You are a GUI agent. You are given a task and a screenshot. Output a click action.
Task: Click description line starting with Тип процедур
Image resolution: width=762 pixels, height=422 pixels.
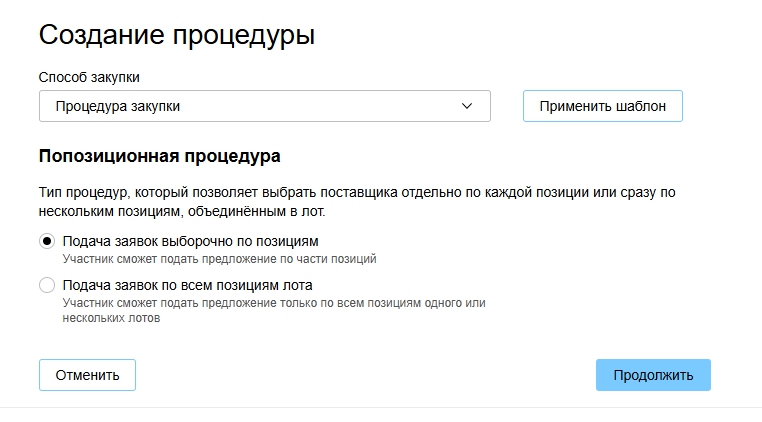[364, 191]
